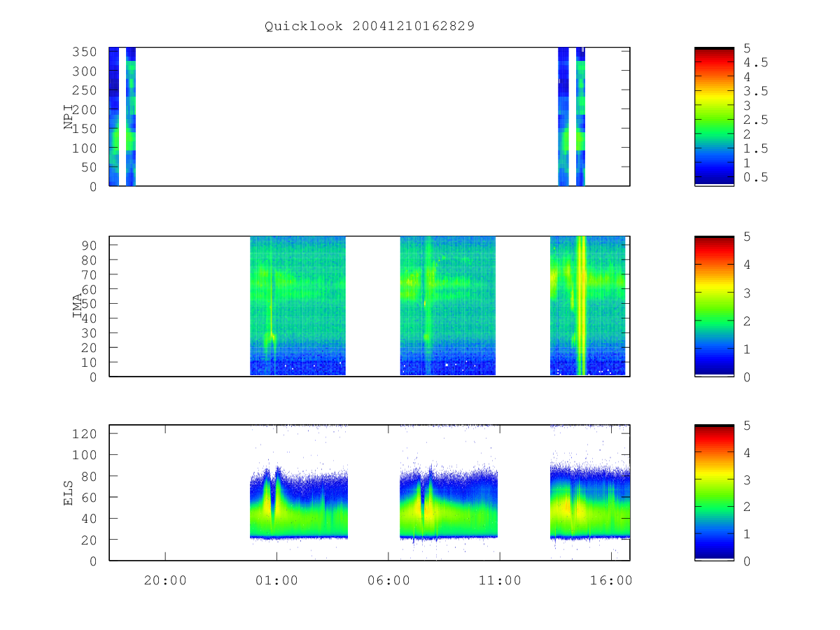Click the 11:00 time axis label
Image resolution: width=840 pixels, height=630 pixels.
click(500, 580)
